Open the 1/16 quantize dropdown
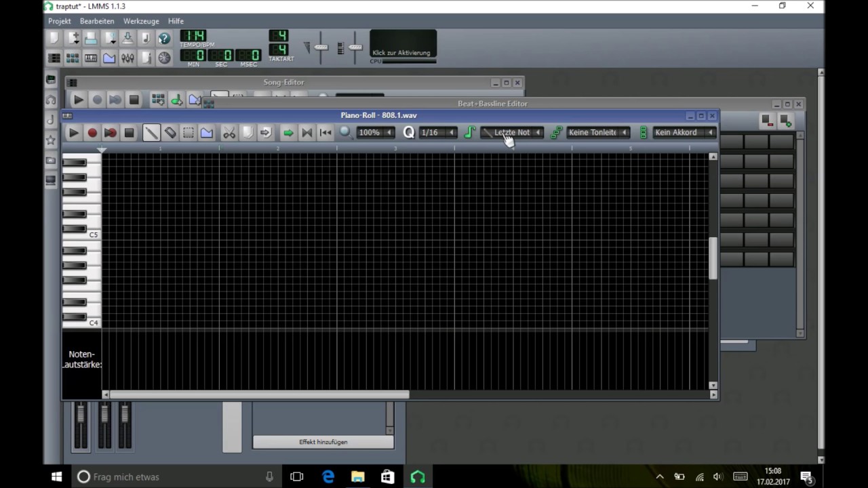Image resolution: width=868 pixels, height=488 pixels. 438,132
